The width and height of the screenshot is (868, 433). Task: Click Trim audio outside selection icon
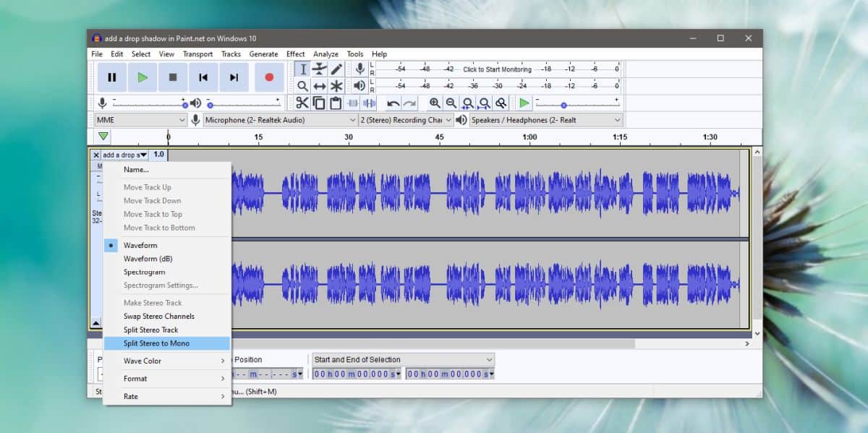[x=353, y=103]
